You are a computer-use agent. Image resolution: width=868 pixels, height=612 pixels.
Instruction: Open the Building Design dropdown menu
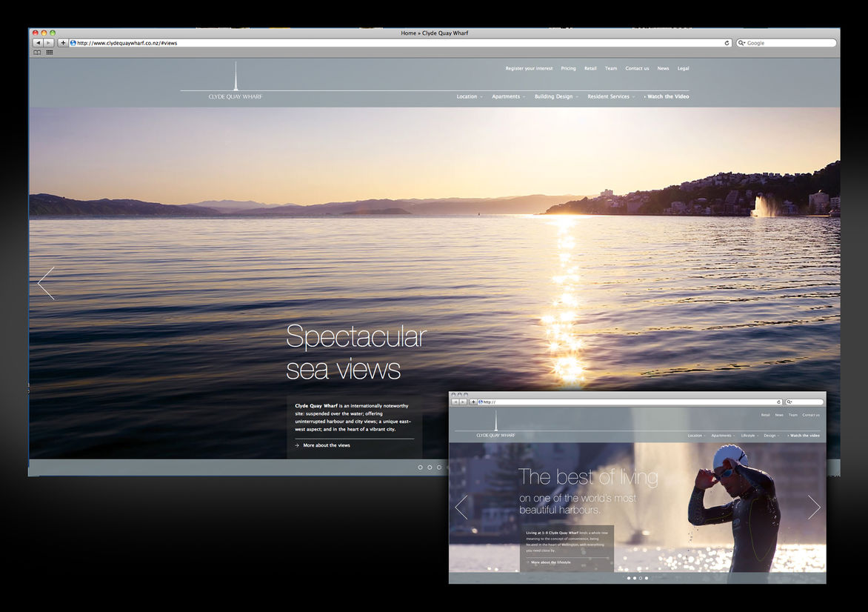coord(555,97)
